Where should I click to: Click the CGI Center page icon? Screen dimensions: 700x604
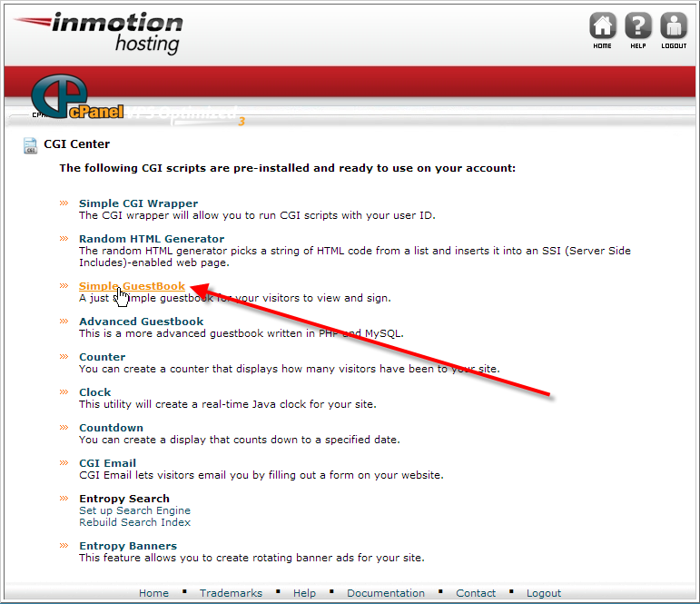point(30,145)
